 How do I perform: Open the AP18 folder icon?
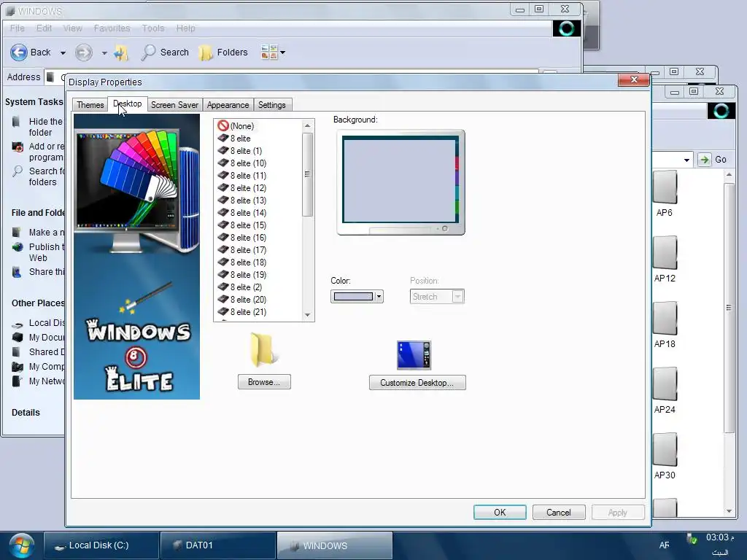point(665,319)
